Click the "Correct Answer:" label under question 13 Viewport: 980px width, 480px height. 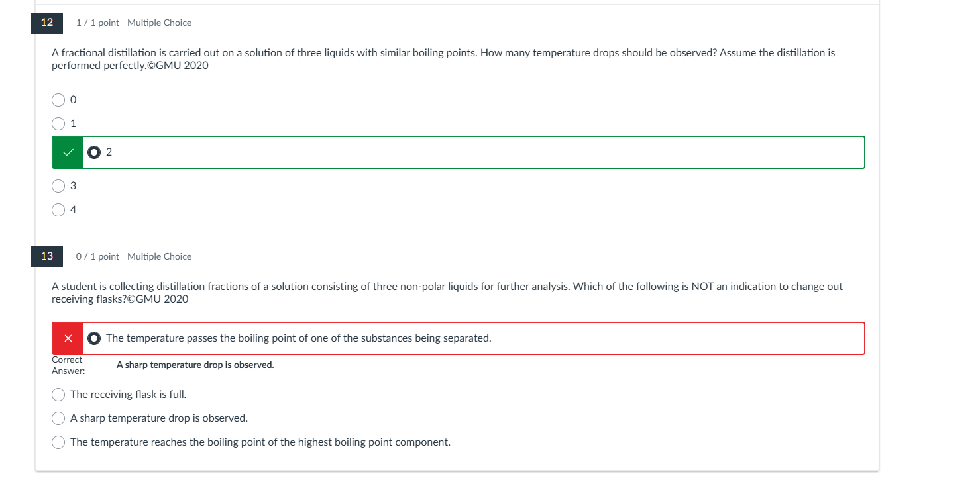coord(68,365)
